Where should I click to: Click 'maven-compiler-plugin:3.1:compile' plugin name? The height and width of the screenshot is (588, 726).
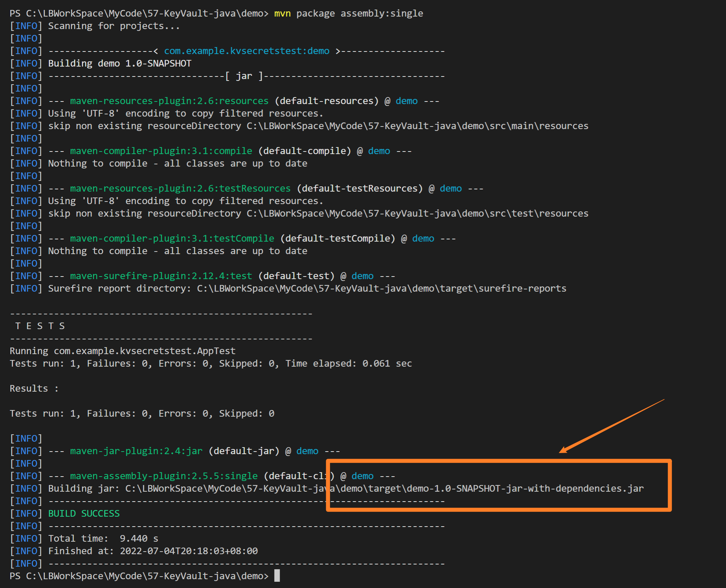161,151
